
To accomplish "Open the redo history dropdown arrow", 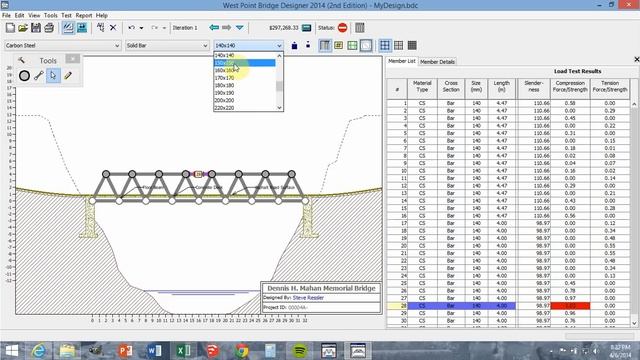I will (164, 28).
